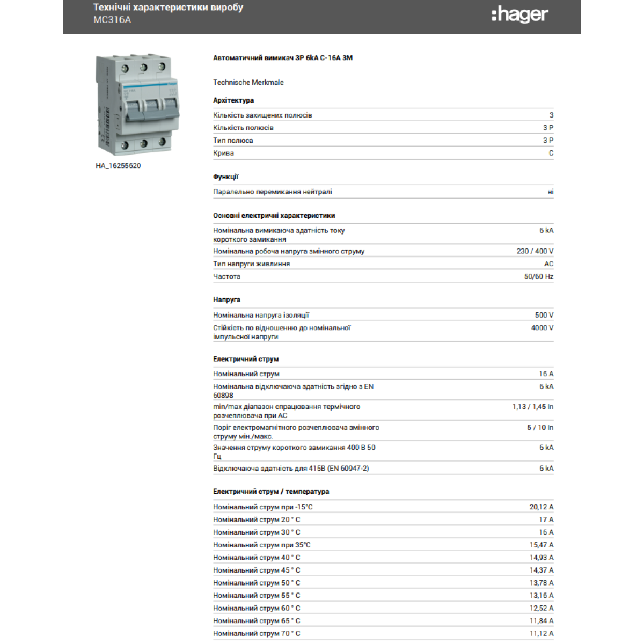644x644 pixels.
Task: Click the 'Основні електричні характеристики' heading
Action: [x=274, y=216]
